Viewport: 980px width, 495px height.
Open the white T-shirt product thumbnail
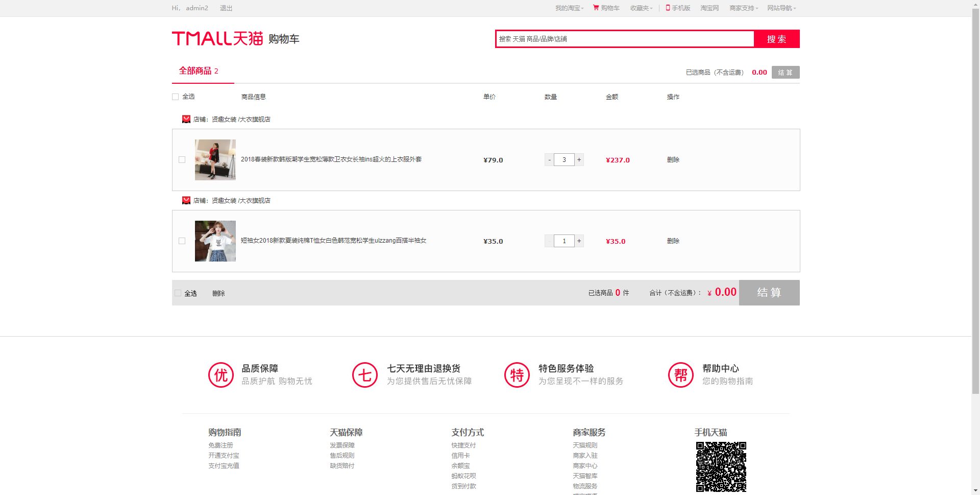(215, 241)
